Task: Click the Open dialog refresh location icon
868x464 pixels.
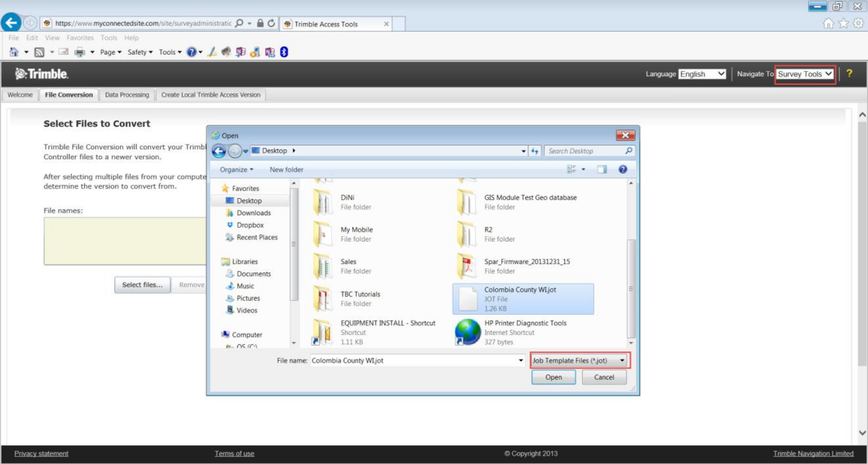Action: tap(535, 151)
